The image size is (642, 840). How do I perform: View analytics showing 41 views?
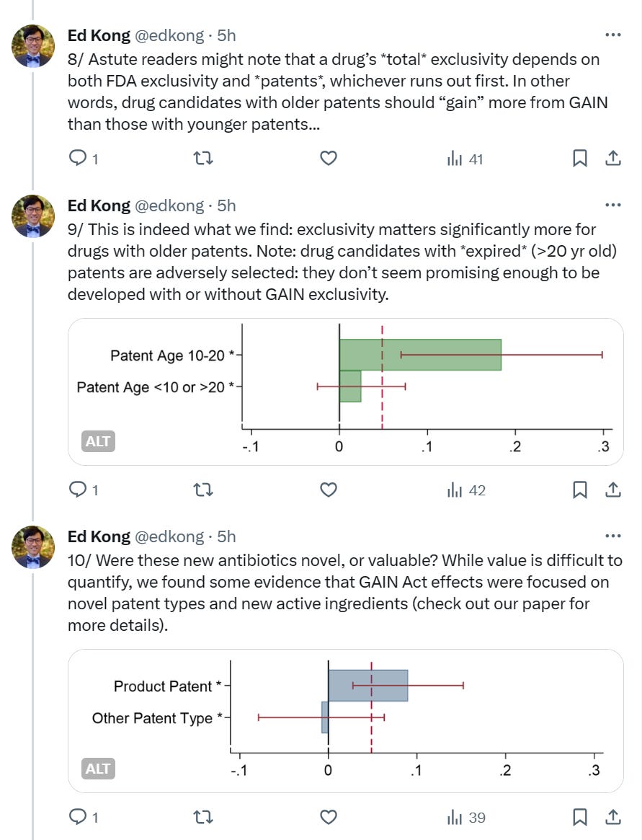tap(465, 159)
